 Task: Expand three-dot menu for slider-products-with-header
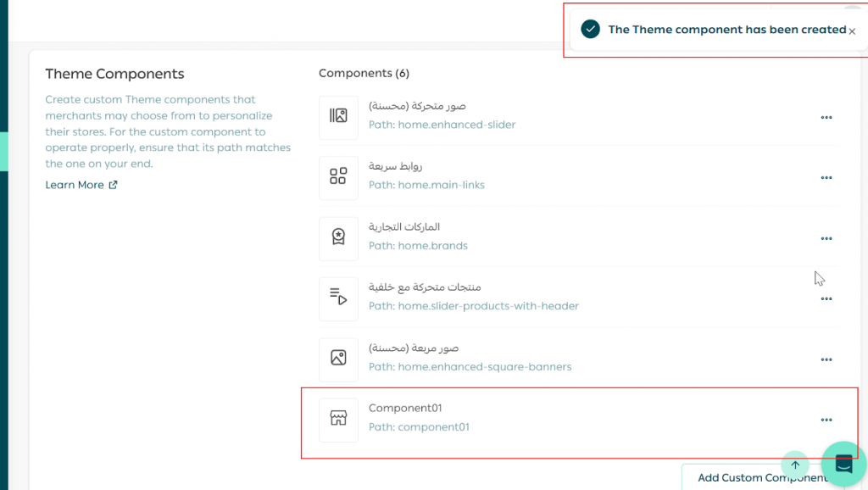point(826,299)
